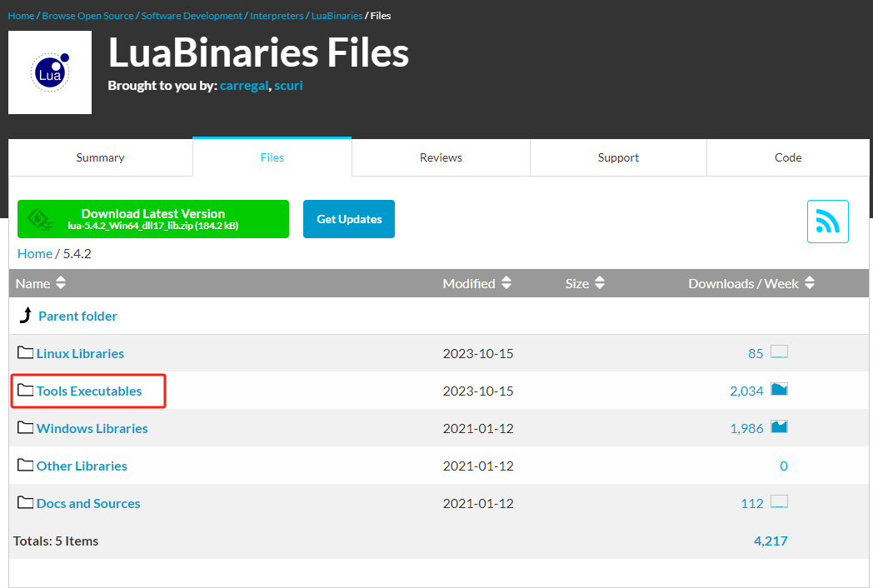This screenshot has width=873, height=588.
Task: Click the Windows Libraries folder icon
Action: click(x=25, y=428)
